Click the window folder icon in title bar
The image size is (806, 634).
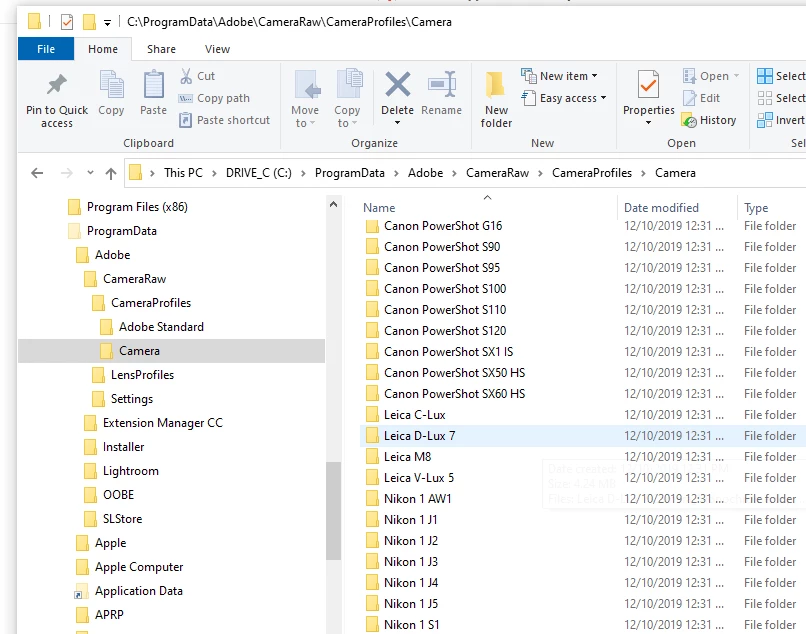[34, 21]
